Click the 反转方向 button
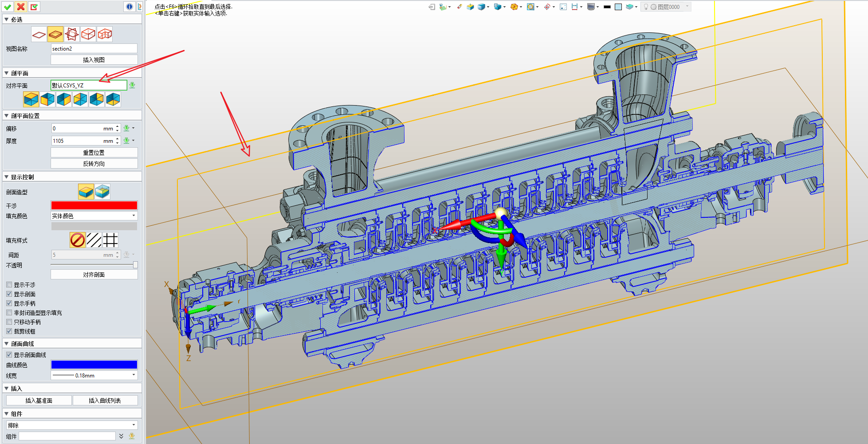This screenshot has width=868, height=444. tap(94, 164)
